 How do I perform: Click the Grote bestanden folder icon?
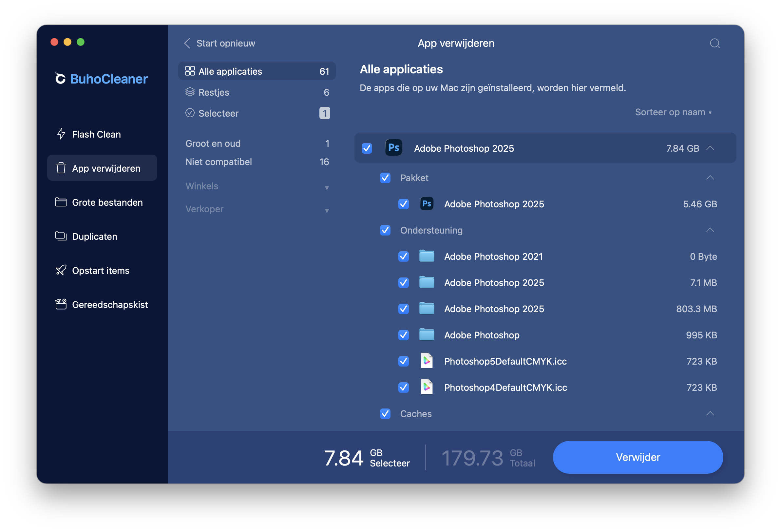click(61, 202)
